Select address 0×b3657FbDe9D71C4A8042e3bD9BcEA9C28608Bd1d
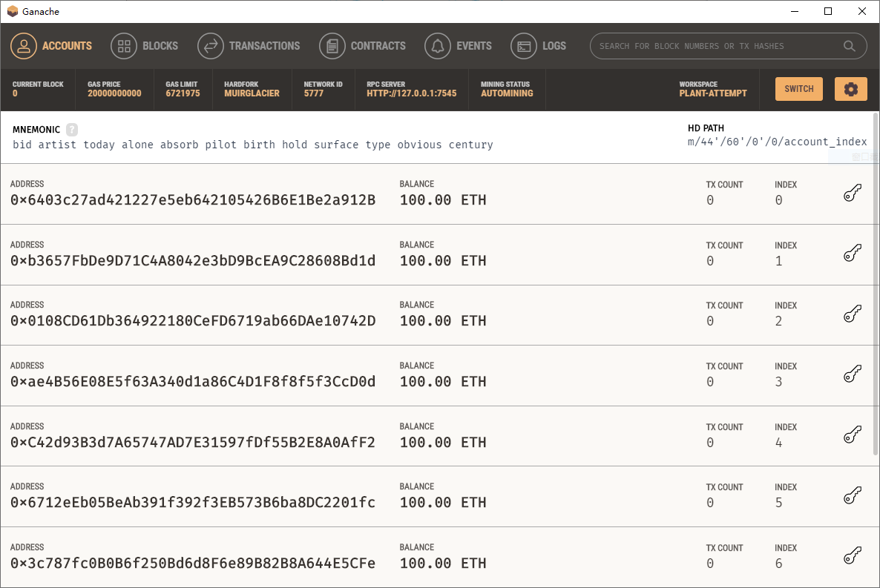This screenshot has height=588, width=880. (x=192, y=261)
